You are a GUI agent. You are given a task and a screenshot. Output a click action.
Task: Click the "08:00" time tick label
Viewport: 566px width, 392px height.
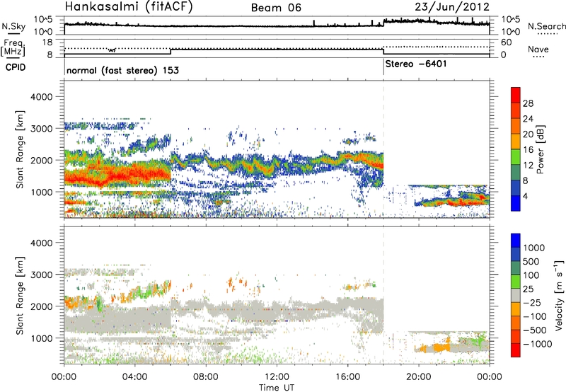tap(206, 377)
